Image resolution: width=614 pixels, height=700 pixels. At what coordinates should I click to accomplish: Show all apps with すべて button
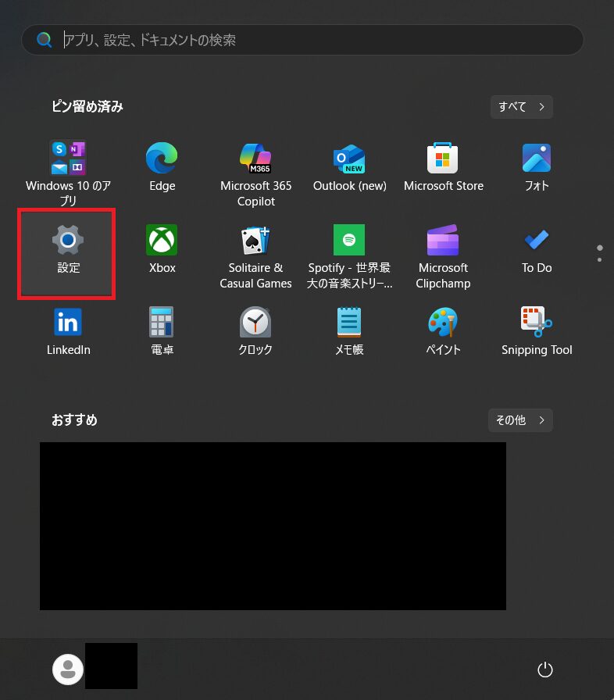tap(522, 107)
